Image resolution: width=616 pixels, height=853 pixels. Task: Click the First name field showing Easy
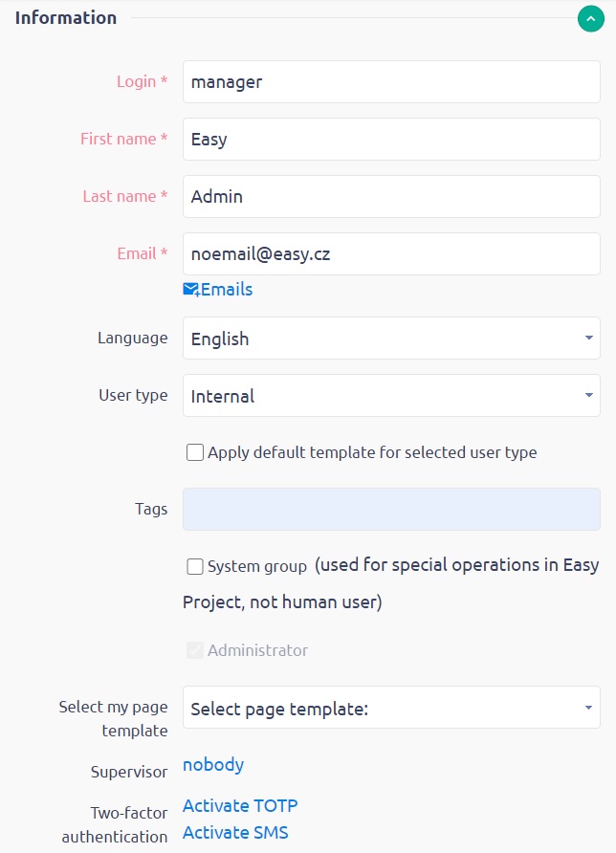coord(390,139)
